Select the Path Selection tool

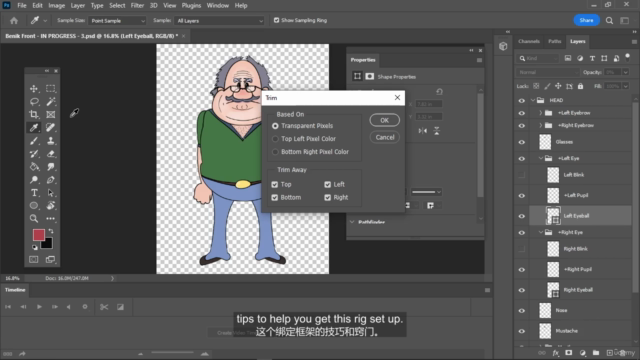[x=51, y=193]
